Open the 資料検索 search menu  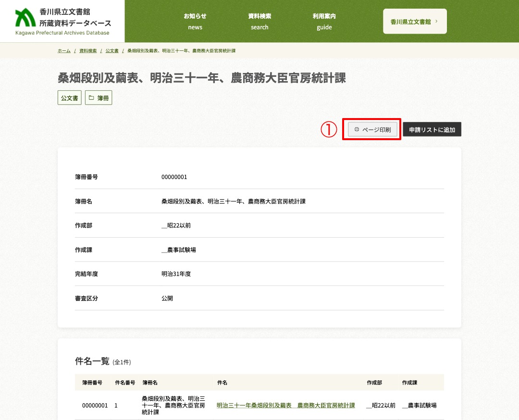coord(259,21)
